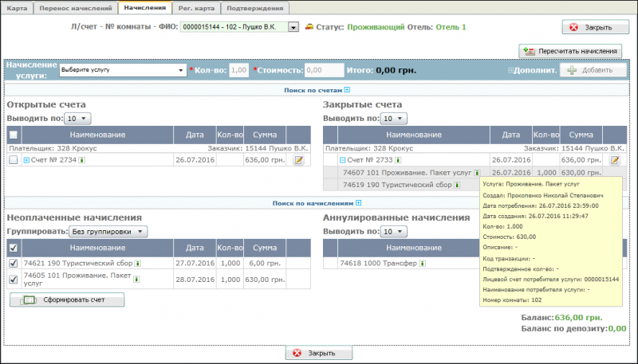Collapse the Счет № 2733 tree row
638x364 pixels.
[x=343, y=160]
